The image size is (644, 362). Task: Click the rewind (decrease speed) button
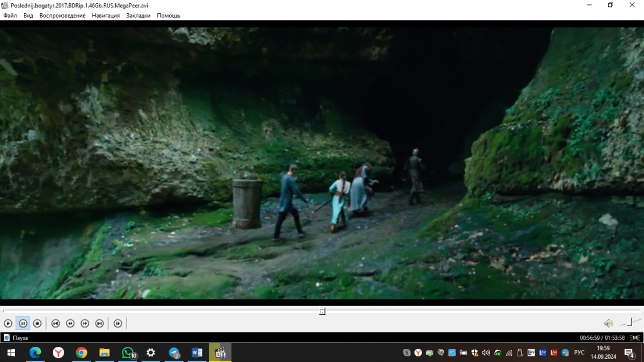[x=70, y=323]
